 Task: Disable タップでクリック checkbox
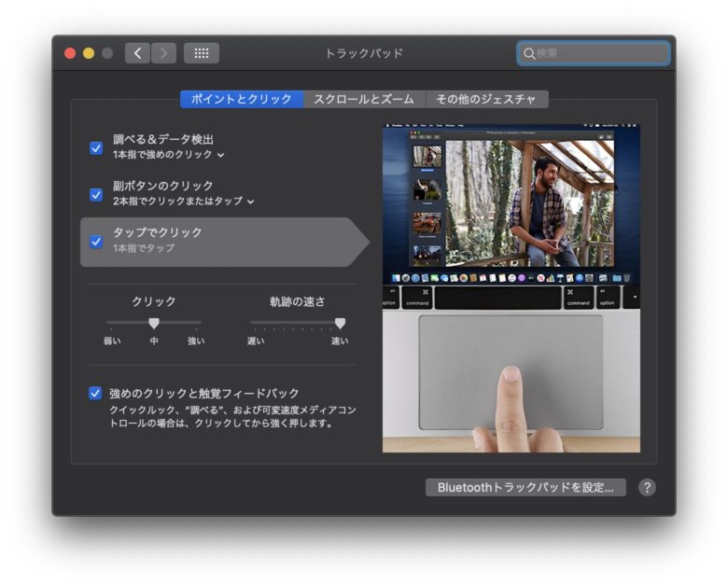point(96,241)
